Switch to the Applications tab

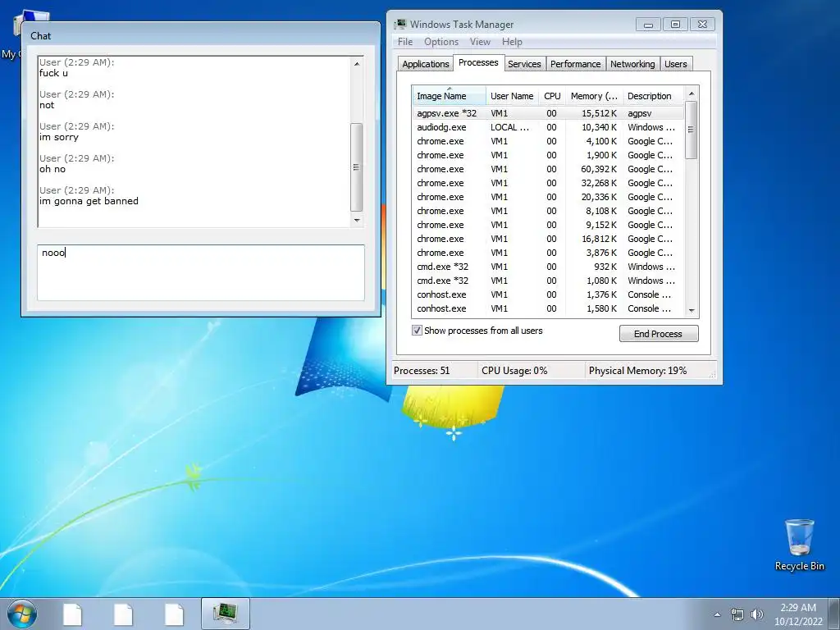(x=426, y=64)
